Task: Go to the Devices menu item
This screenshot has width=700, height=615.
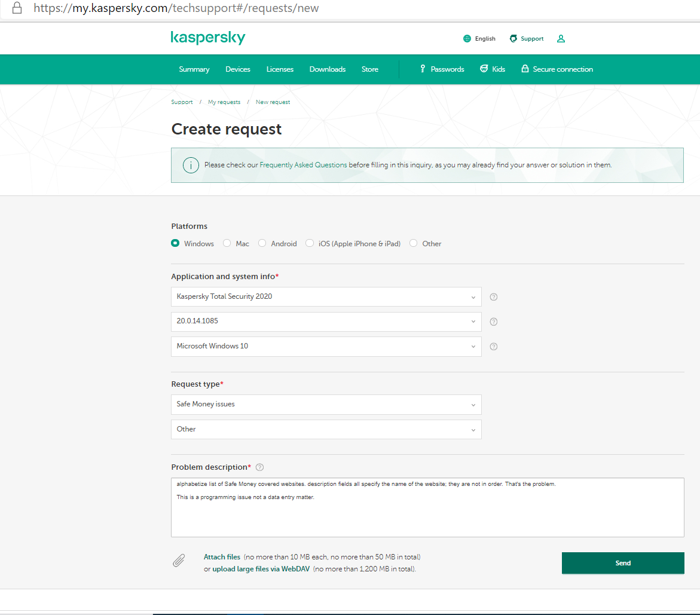Action: tap(238, 69)
